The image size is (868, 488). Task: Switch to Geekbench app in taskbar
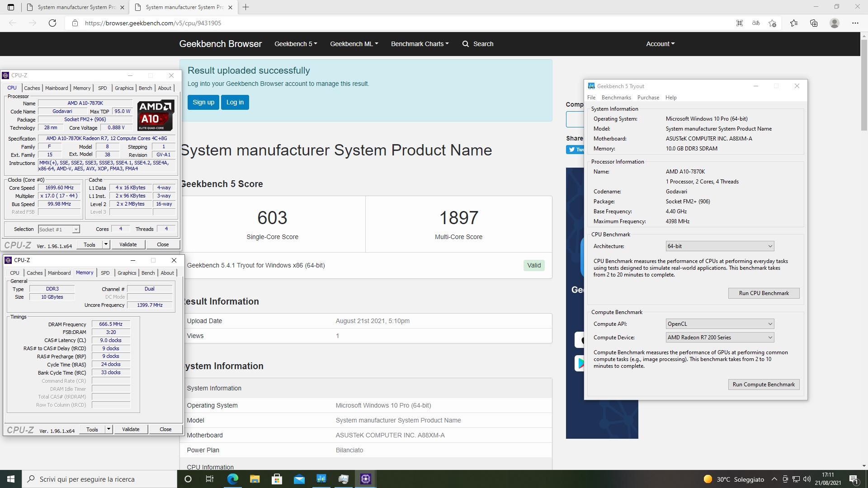(x=321, y=479)
